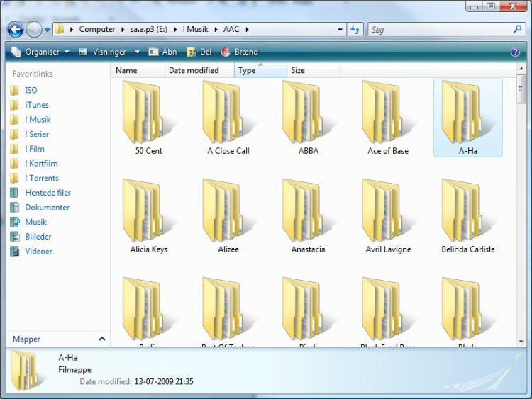Expand the Mapper folders pane
The image size is (532, 399).
pyautogui.click(x=58, y=339)
